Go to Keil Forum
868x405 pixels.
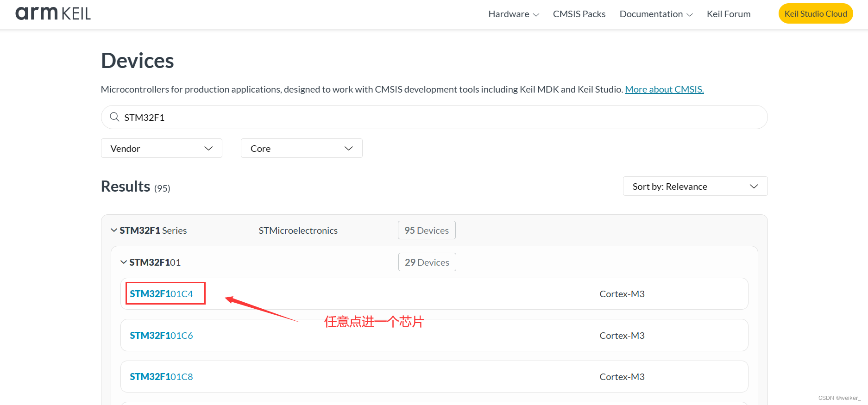[x=729, y=14]
